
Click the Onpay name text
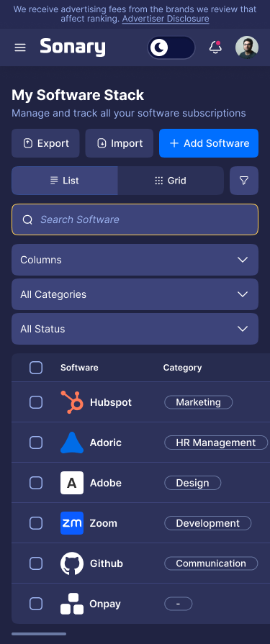105,604
